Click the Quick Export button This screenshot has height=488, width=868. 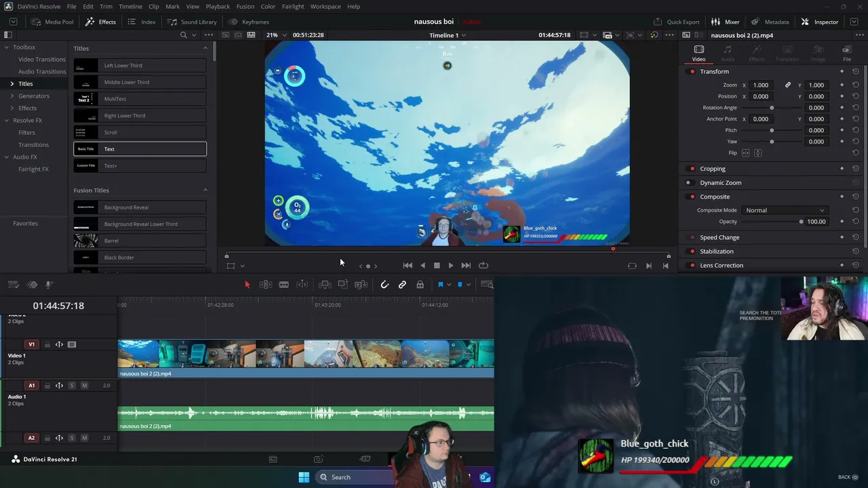pos(677,22)
